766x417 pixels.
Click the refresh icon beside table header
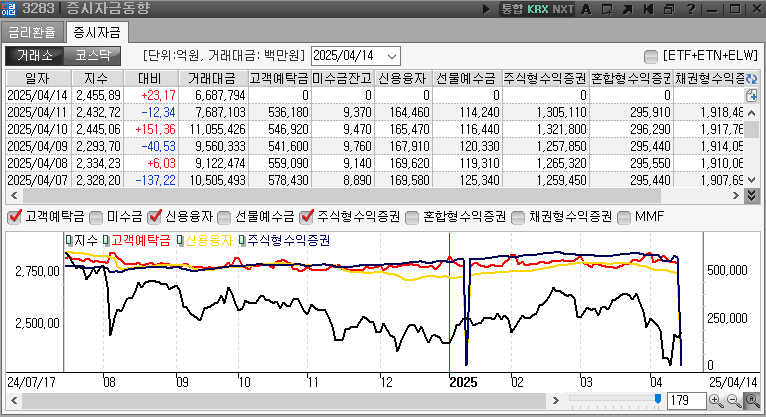751,79
